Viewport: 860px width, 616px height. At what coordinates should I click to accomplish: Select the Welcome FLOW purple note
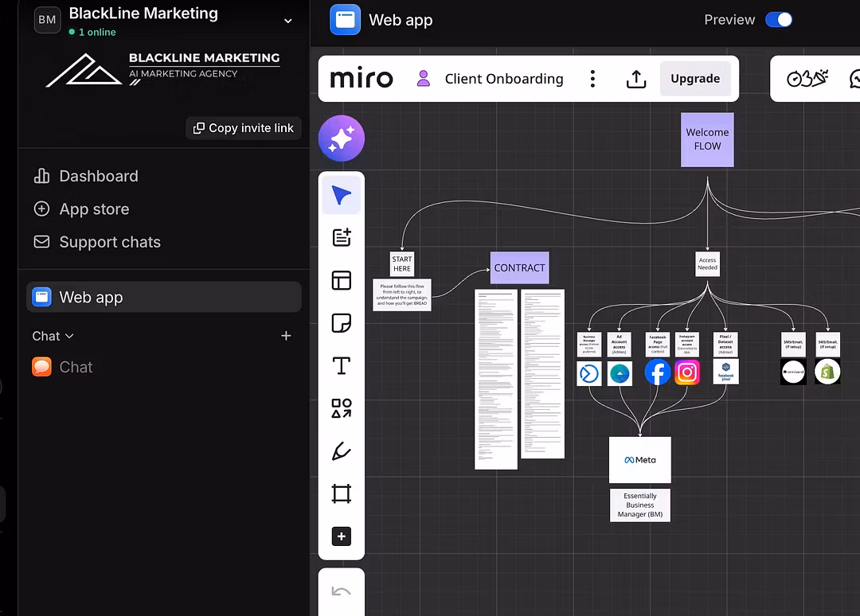pyautogui.click(x=707, y=140)
